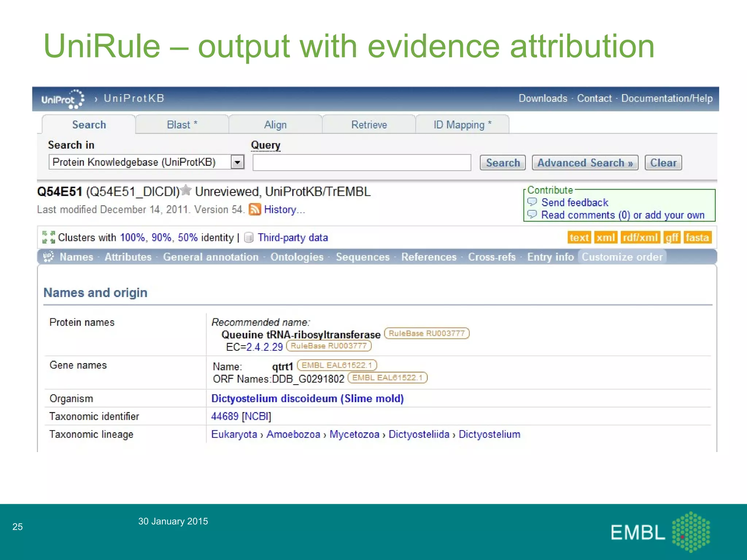Open taxonomic identifier 44689 link

(x=225, y=416)
